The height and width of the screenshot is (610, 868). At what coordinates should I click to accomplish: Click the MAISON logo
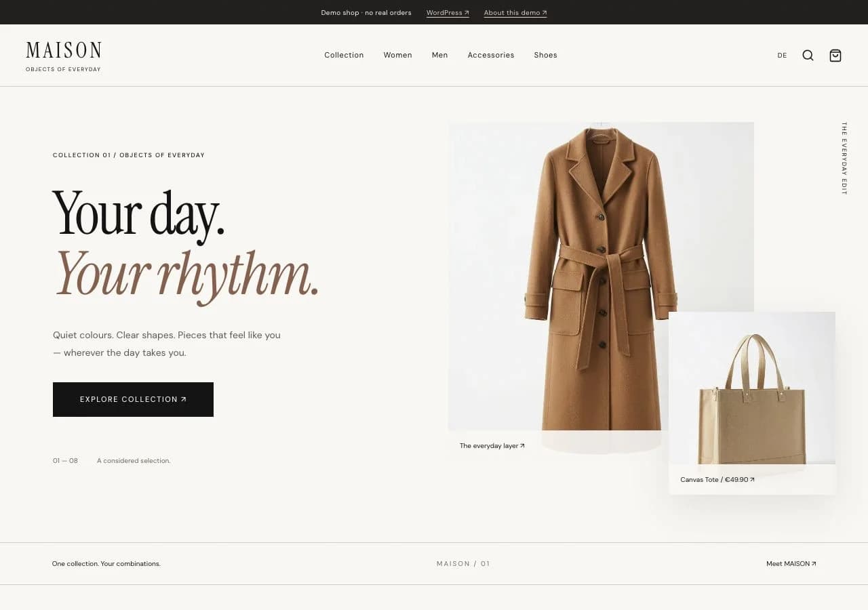point(63,56)
